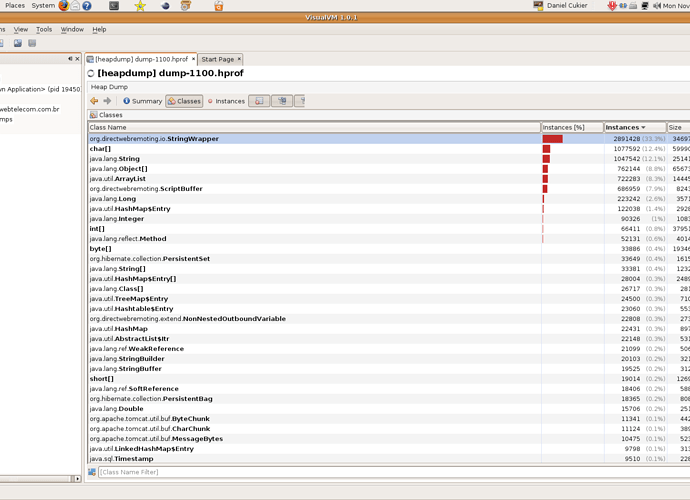Screen dimensions: 690x500
Task: Close the left Applications side panel
Action: [x=77, y=59]
